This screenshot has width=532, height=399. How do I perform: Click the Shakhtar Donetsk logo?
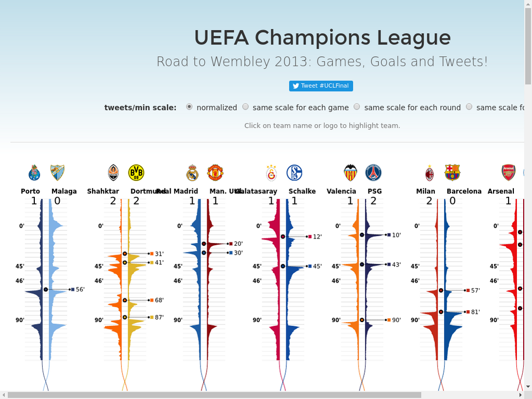click(113, 172)
